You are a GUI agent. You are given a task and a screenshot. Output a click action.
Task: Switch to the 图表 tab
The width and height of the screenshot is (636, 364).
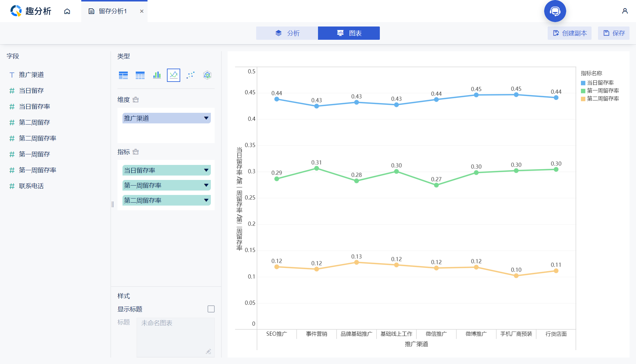pos(349,33)
